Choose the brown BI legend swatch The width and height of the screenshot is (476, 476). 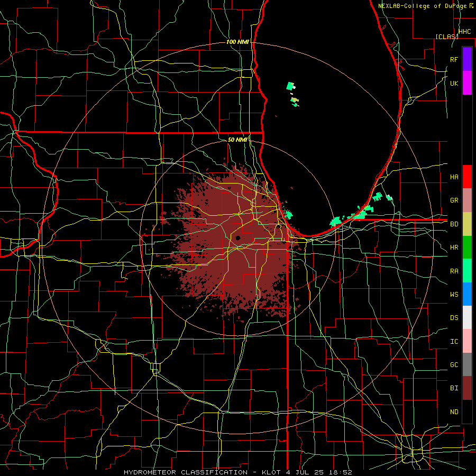pos(467,388)
